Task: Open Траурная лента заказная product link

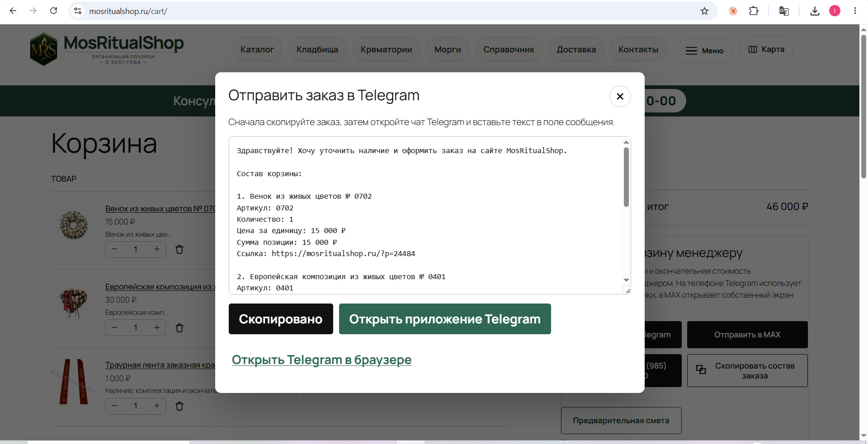Action: 160,365
